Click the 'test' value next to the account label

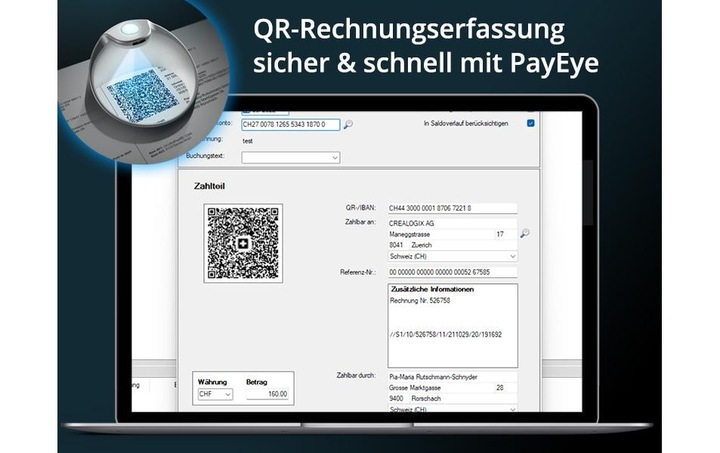click(248, 141)
